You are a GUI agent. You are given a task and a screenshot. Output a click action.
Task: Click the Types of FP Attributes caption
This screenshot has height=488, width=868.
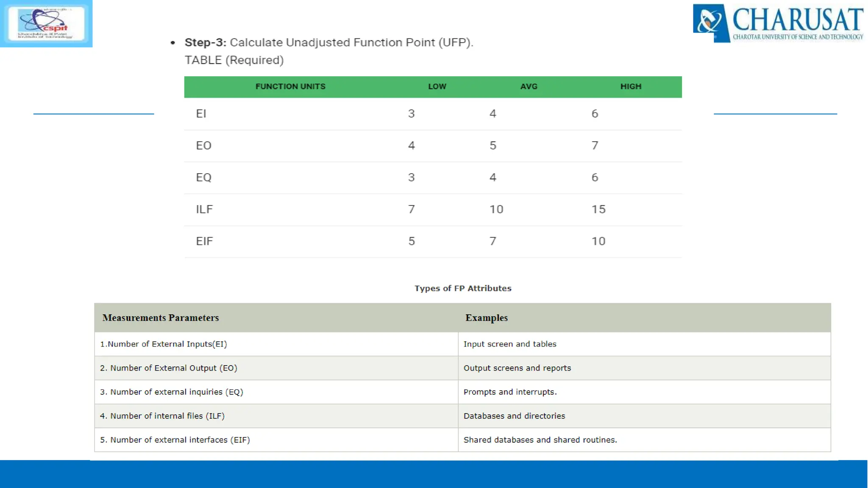(x=463, y=288)
